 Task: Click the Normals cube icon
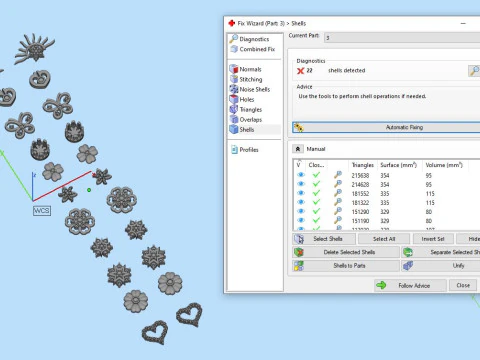point(234,69)
